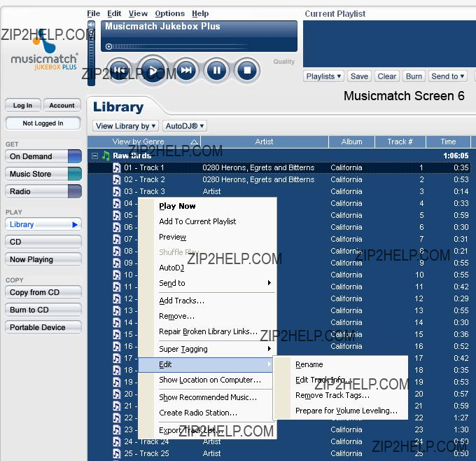Click the Burn playlist button

(x=414, y=76)
